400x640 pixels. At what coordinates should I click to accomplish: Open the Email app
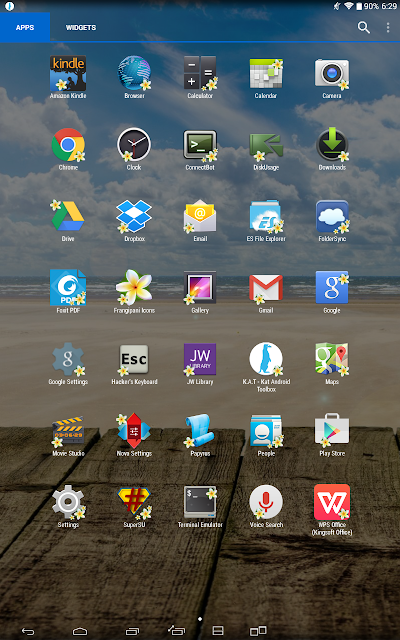pyautogui.click(x=200, y=216)
